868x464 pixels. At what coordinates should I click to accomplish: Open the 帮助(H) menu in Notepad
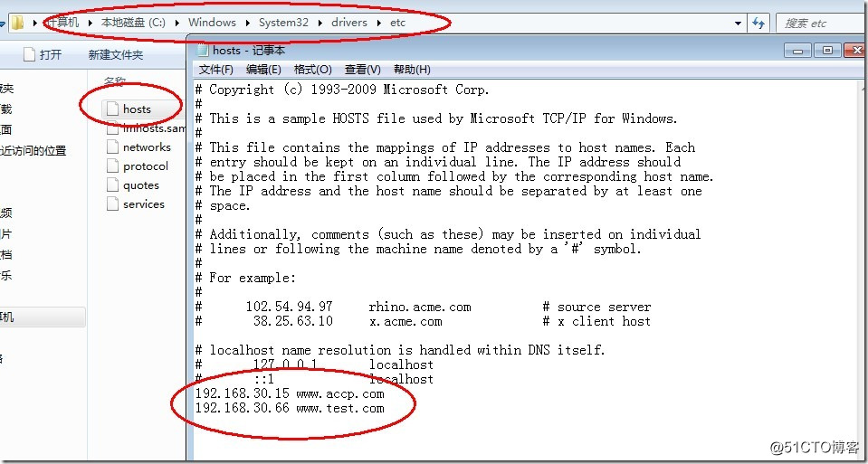412,69
